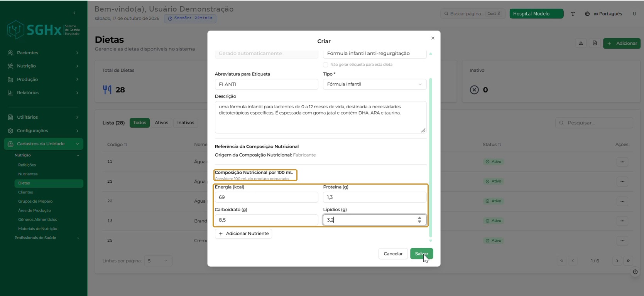Toggle theme with the T icon
The image size is (644, 296).
[x=573, y=14]
